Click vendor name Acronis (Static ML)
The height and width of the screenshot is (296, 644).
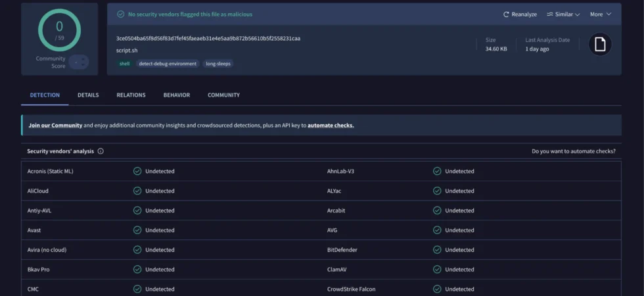[50, 171]
